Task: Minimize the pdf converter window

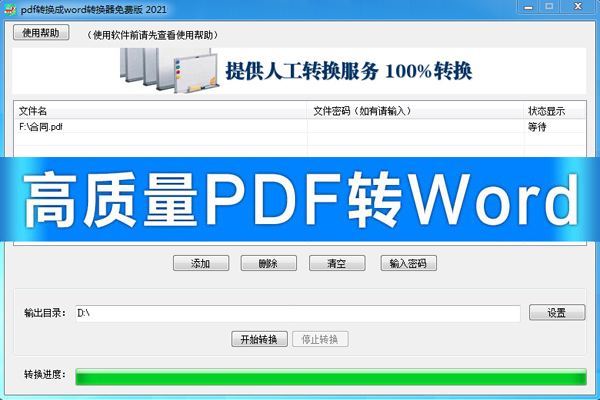Action: pyautogui.click(x=528, y=7)
